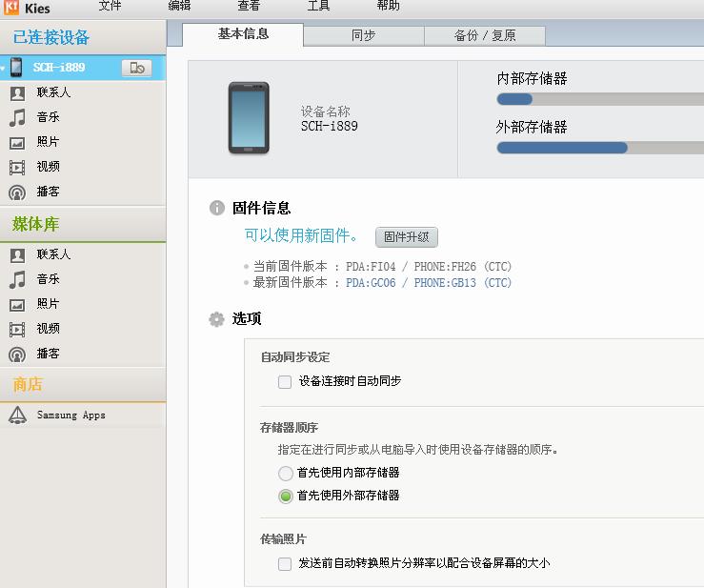
Task: Click the 选项 gear icon
Action: pyautogui.click(x=216, y=319)
